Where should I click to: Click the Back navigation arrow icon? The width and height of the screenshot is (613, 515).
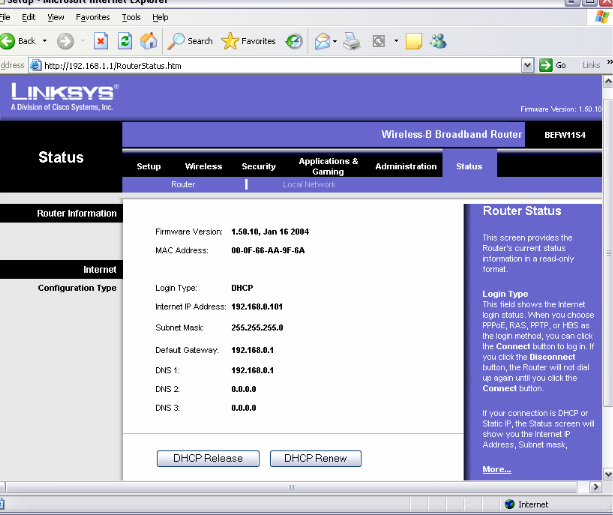9,41
